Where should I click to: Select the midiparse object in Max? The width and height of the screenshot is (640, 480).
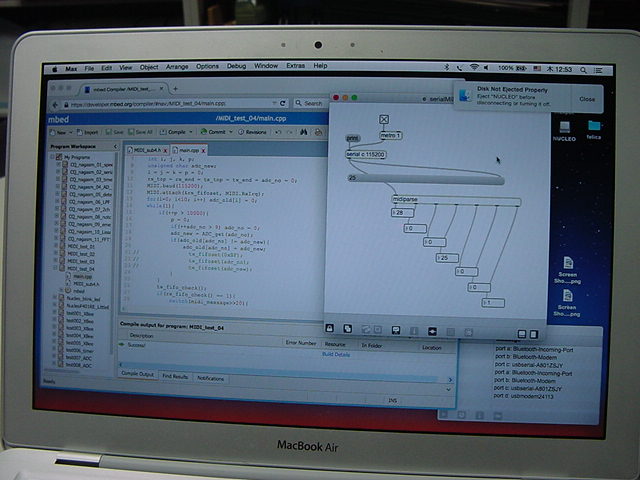click(x=456, y=200)
